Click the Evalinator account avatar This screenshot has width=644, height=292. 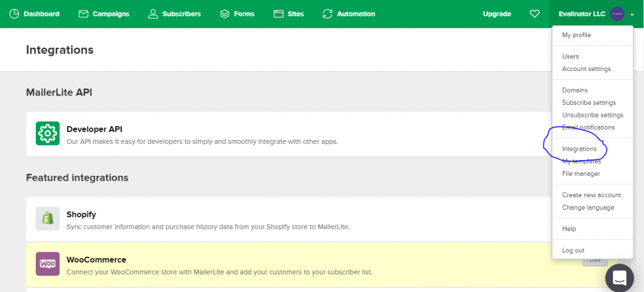click(617, 14)
